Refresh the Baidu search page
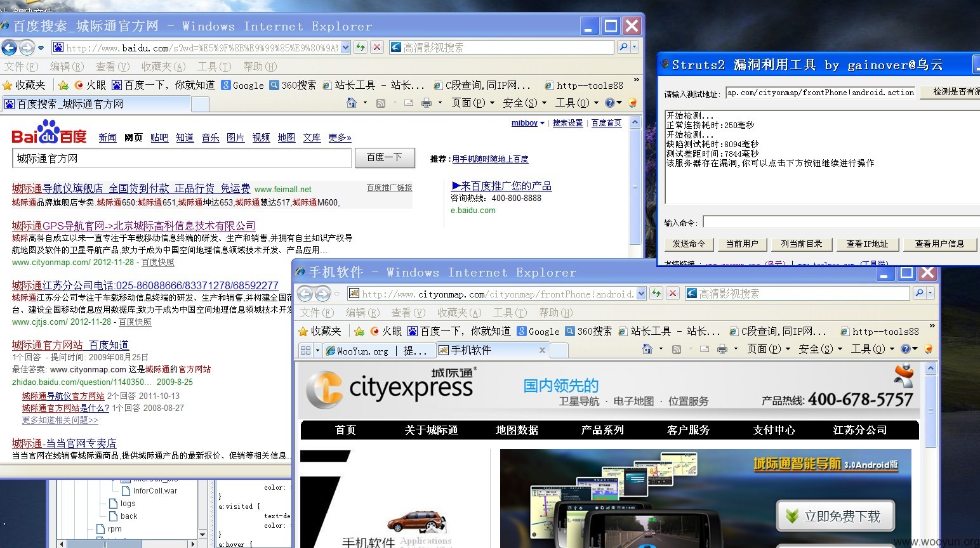 361,48
